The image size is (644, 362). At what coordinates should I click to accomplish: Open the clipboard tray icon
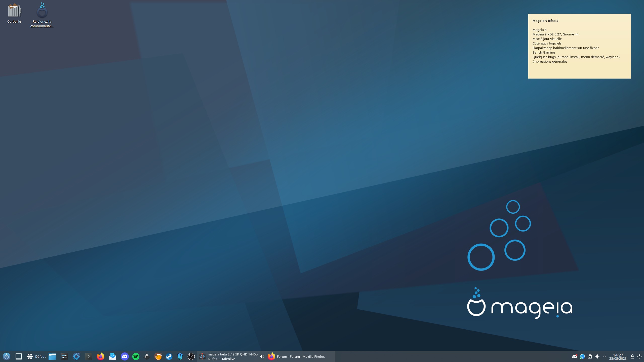590,356
